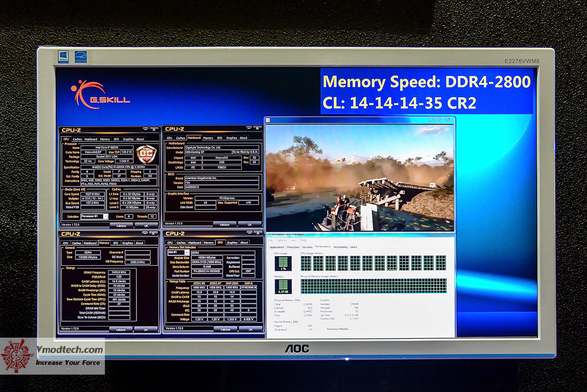This screenshot has height=392, width=587.
Task: Switch to Caches tab in CPU-Z processor window
Action: pyautogui.click(x=78, y=139)
